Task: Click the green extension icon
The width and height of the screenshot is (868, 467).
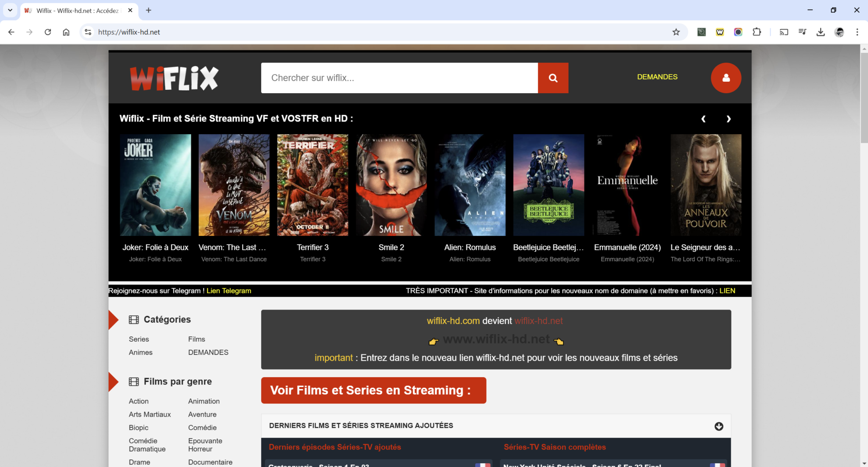Action: click(701, 32)
